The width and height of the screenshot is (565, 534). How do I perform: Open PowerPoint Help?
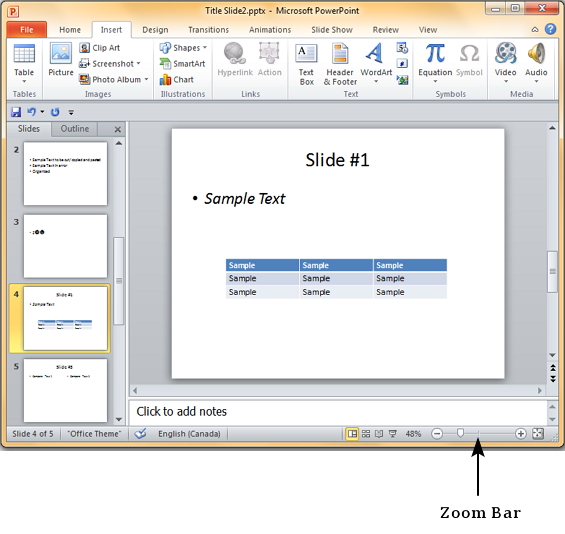click(550, 29)
